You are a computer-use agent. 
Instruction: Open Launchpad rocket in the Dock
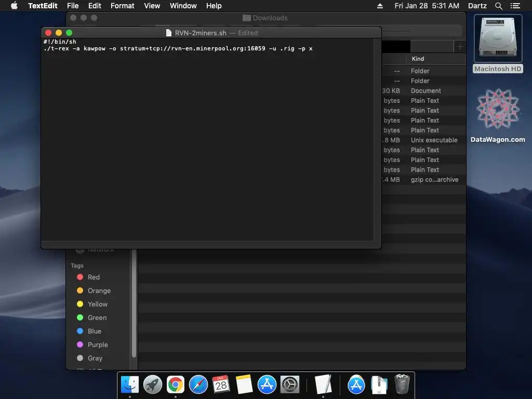coord(153,385)
